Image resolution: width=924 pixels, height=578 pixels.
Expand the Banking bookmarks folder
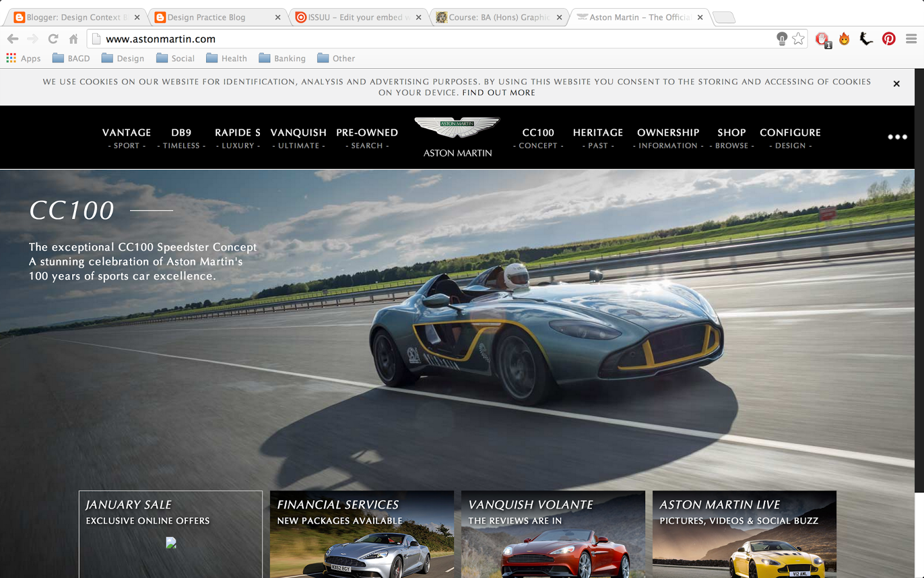(x=282, y=58)
